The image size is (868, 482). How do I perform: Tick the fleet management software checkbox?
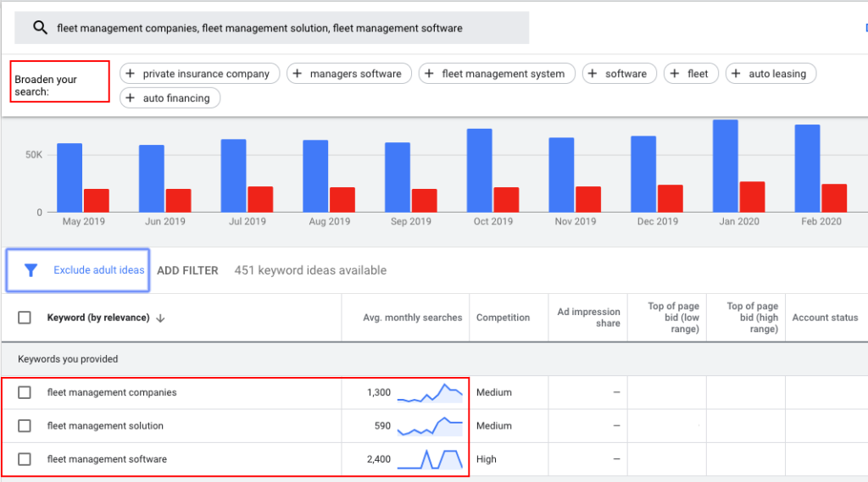click(25, 459)
